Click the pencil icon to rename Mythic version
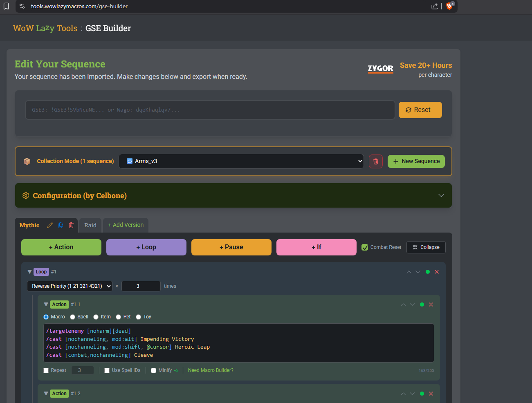Image resolution: width=532 pixels, height=403 pixels. point(50,225)
